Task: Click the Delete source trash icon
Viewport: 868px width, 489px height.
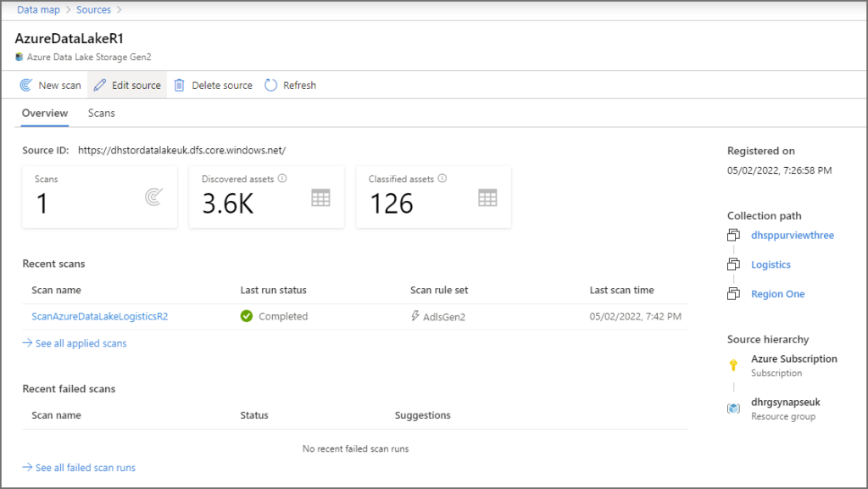Action: click(180, 86)
